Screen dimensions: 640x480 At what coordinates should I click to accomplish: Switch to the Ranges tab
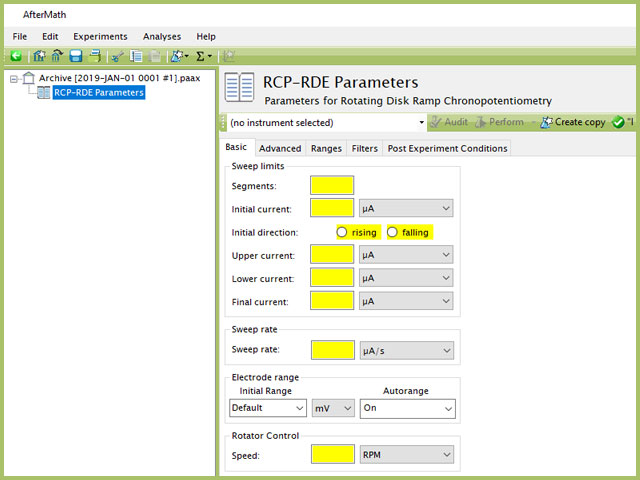326,148
